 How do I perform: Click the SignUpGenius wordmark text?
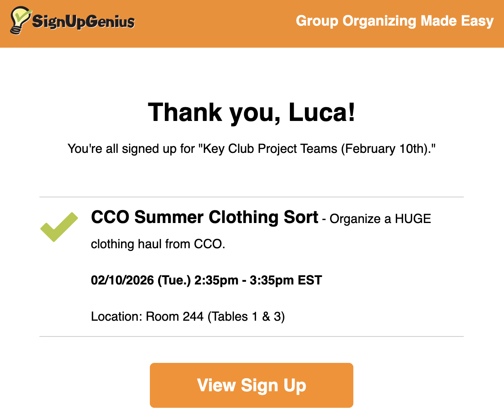coord(83,22)
